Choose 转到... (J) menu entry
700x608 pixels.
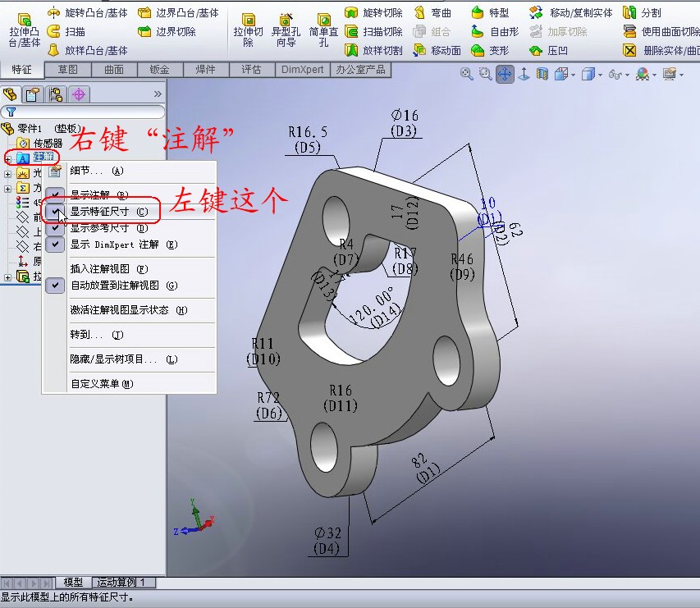(97, 334)
